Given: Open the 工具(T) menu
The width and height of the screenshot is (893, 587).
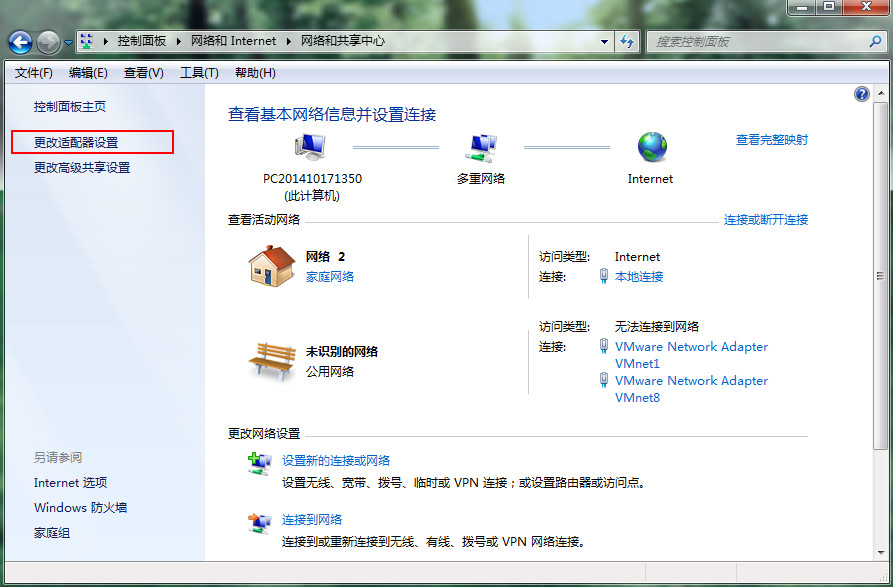Looking at the screenshot, I should coord(198,73).
